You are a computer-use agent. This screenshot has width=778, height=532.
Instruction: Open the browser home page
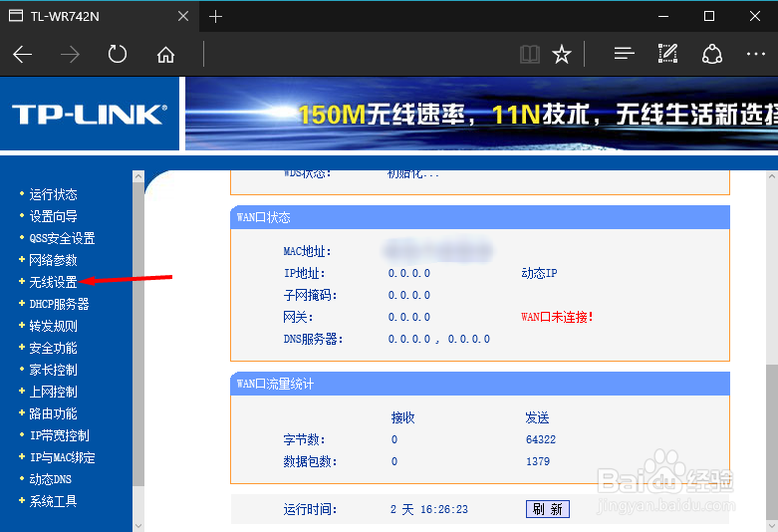[165, 54]
